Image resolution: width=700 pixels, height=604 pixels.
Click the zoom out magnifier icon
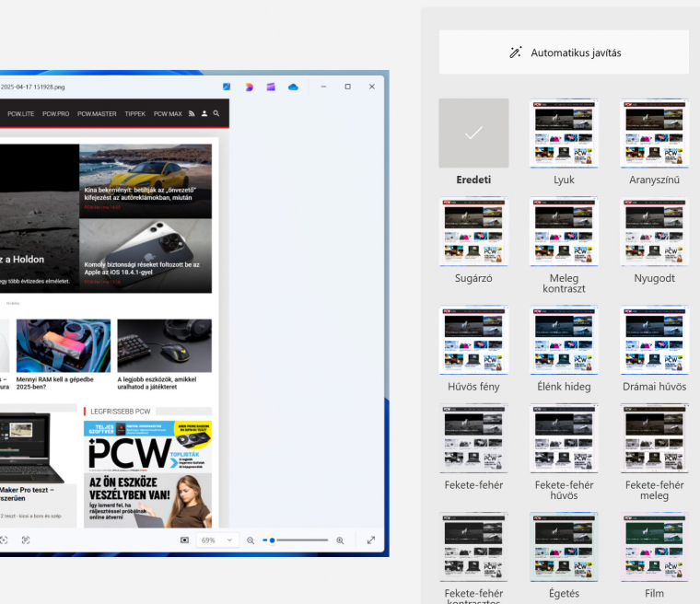coord(251,540)
